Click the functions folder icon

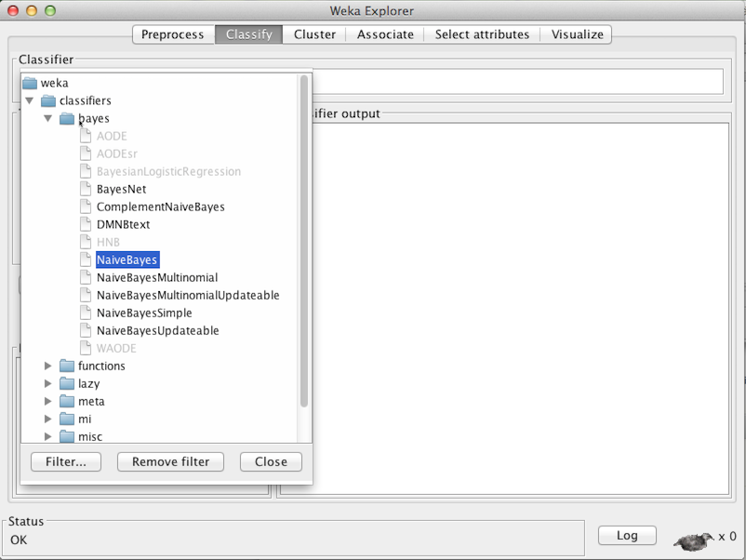point(67,366)
